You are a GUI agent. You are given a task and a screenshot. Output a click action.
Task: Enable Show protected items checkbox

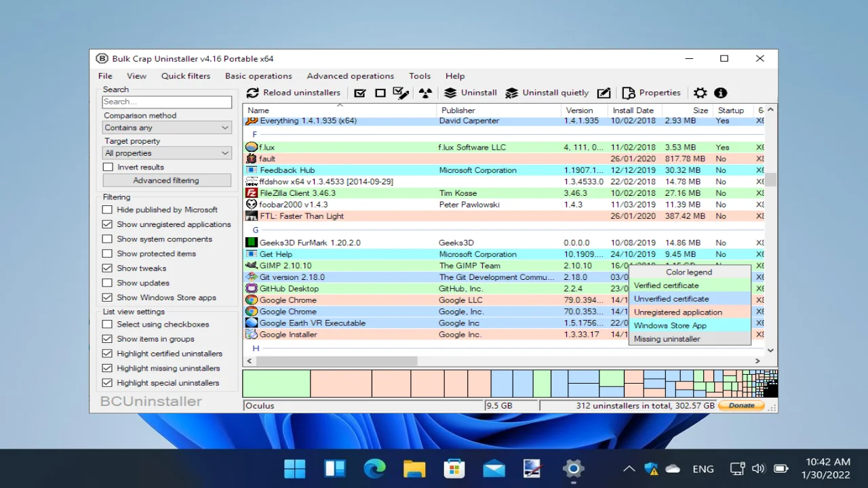108,253
